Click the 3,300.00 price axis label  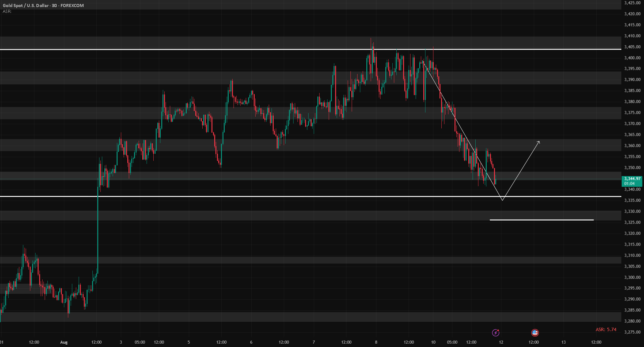[x=632, y=277]
